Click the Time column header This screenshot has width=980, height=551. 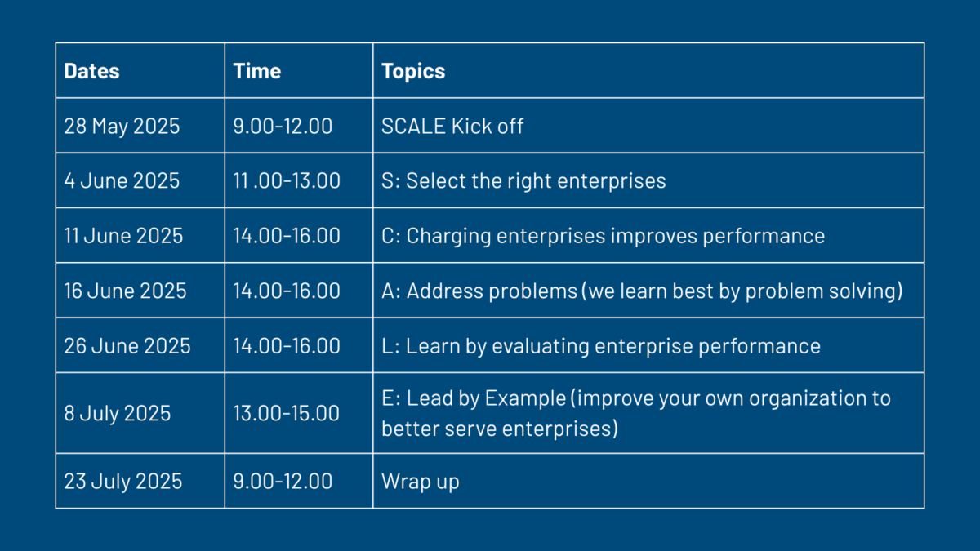tap(299, 70)
